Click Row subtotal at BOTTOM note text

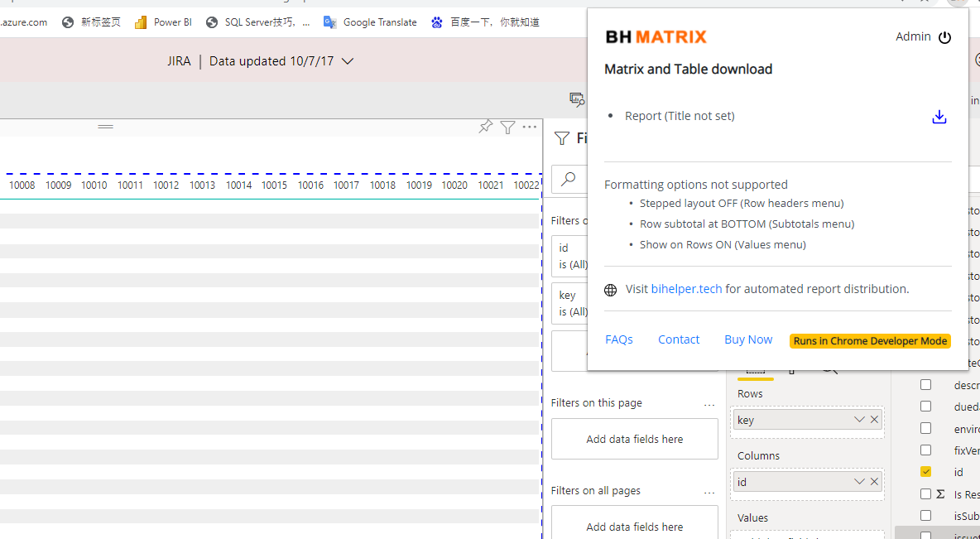747,224
